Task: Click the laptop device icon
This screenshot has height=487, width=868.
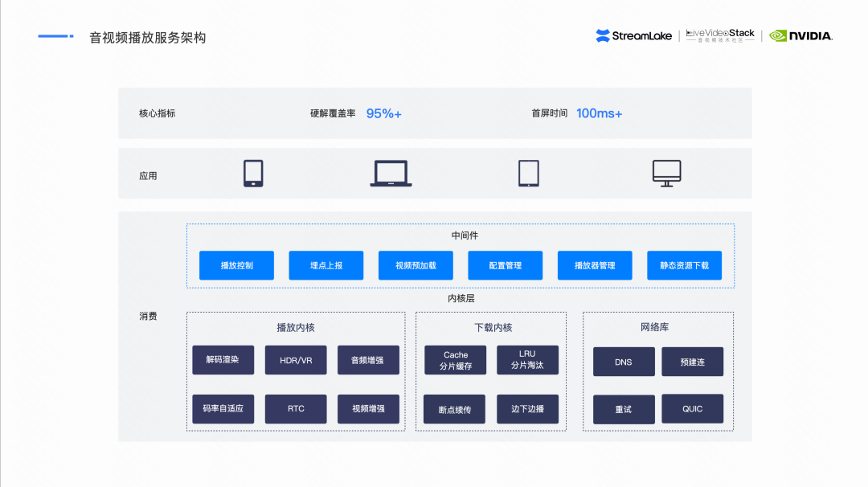Action: [x=391, y=174]
